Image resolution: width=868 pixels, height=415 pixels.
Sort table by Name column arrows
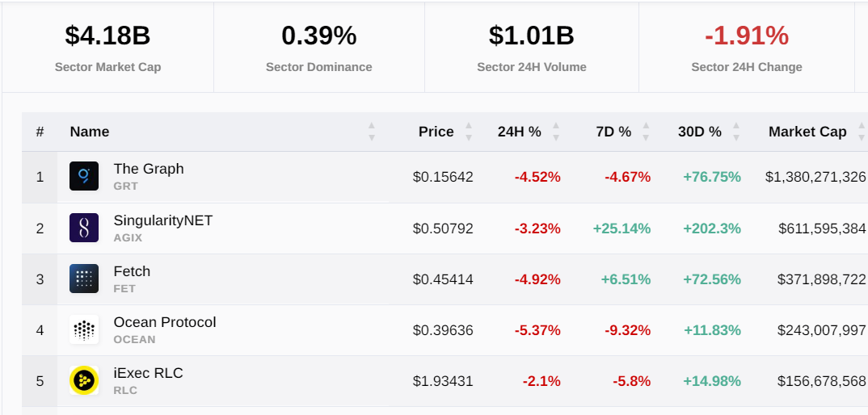point(372,132)
